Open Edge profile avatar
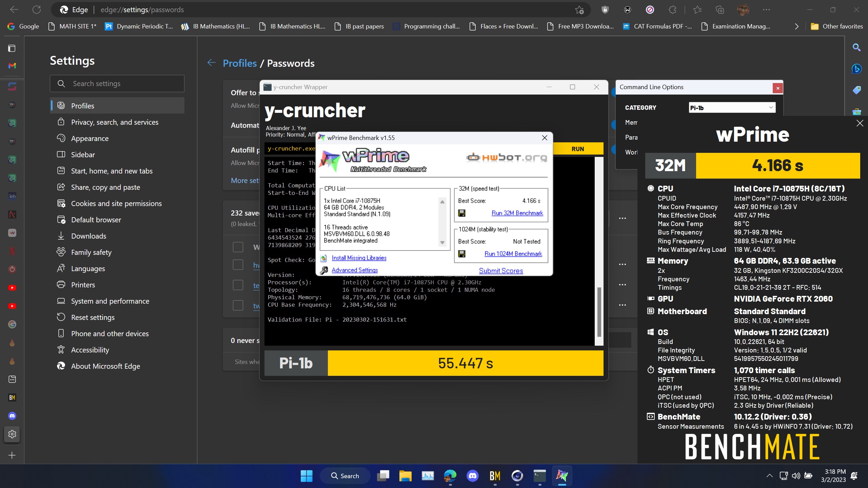868x488 pixels. (x=743, y=10)
